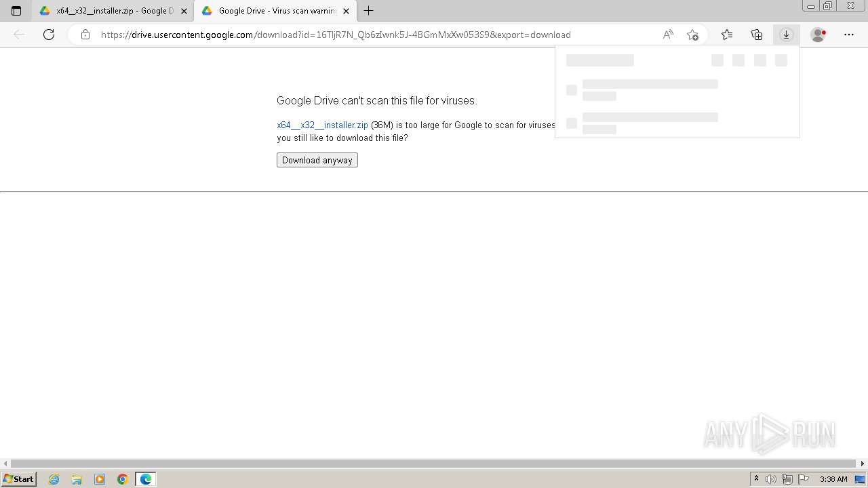Open the Favorites list
The height and width of the screenshot is (488, 868).
pyautogui.click(x=727, y=35)
